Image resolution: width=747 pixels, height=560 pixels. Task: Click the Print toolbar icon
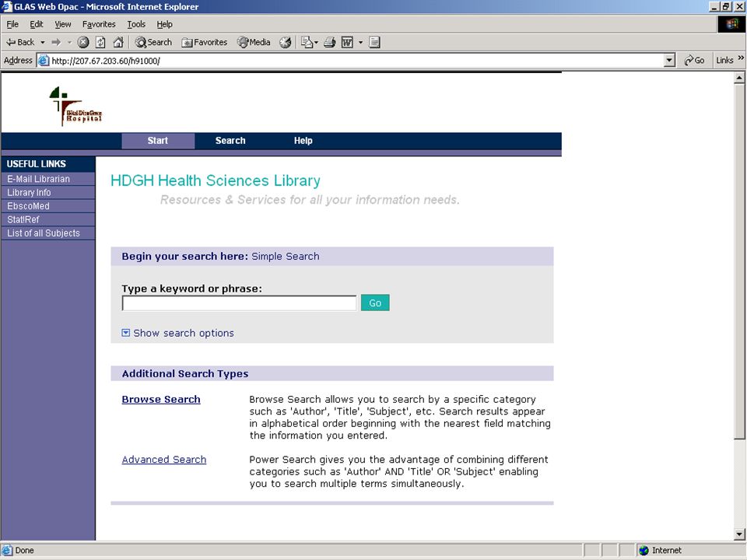pos(330,42)
